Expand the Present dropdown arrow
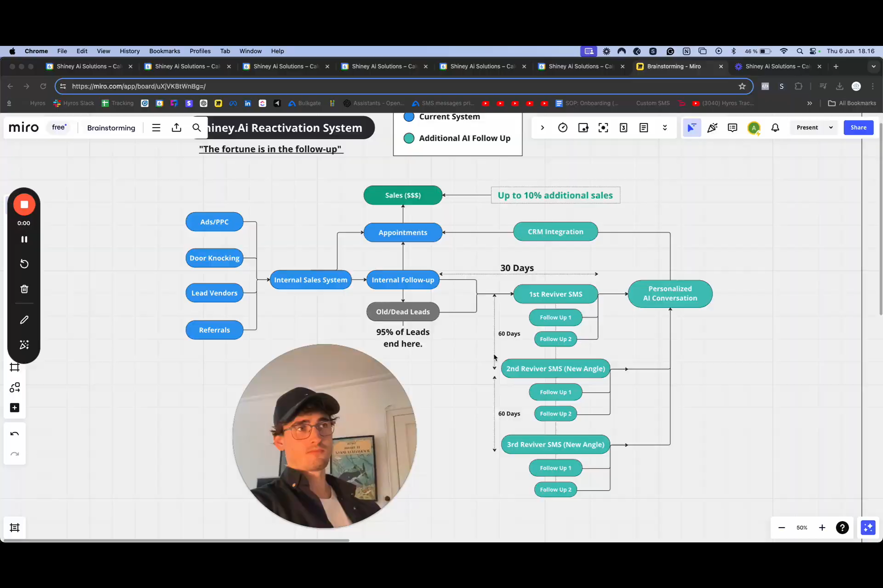This screenshot has width=883, height=588. [831, 127]
